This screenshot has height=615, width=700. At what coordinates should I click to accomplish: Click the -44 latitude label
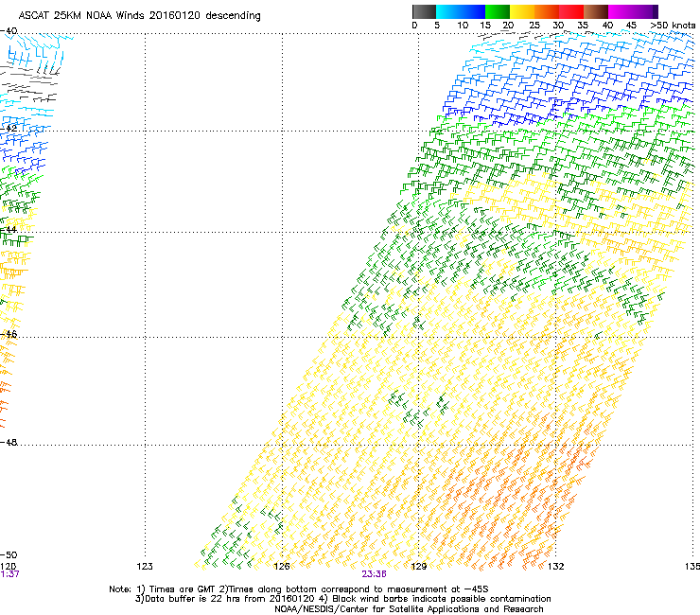coord(9,230)
